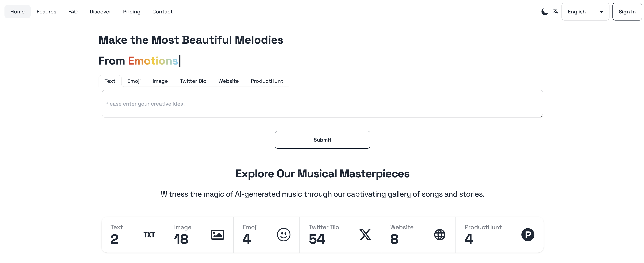Open the FAQ navigation link

(x=73, y=12)
